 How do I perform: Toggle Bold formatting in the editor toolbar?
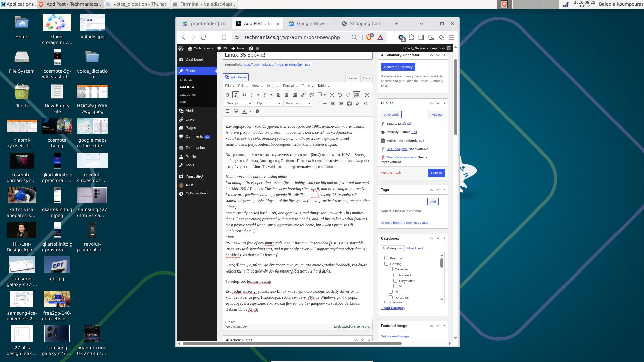point(227,95)
